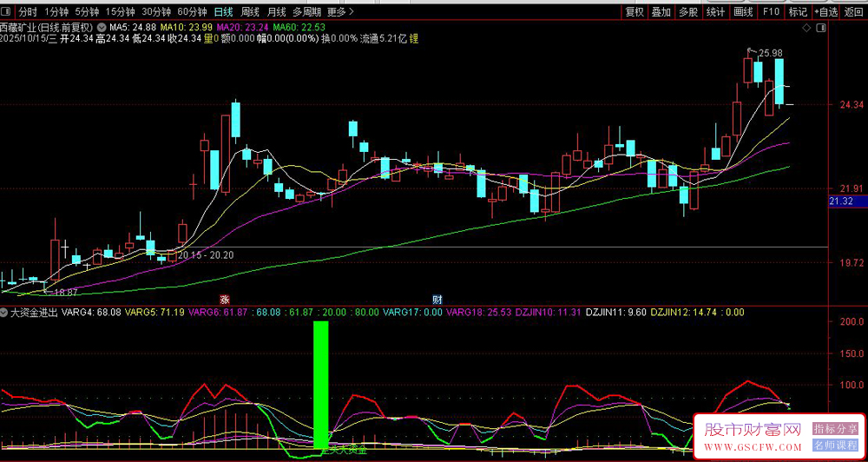This screenshot has height=462, width=868.
Task: Click the red 涨 marker icon
Action: (224, 299)
